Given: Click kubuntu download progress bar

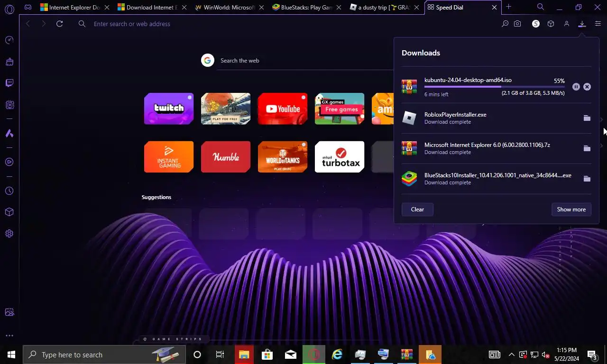Looking at the screenshot, I should click(495, 87).
